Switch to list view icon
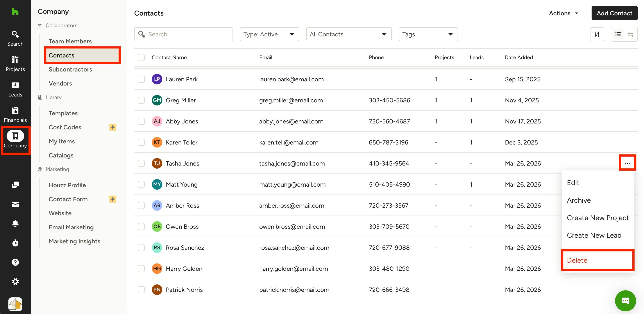This screenshot has width=644, height=314. [618, 34]
